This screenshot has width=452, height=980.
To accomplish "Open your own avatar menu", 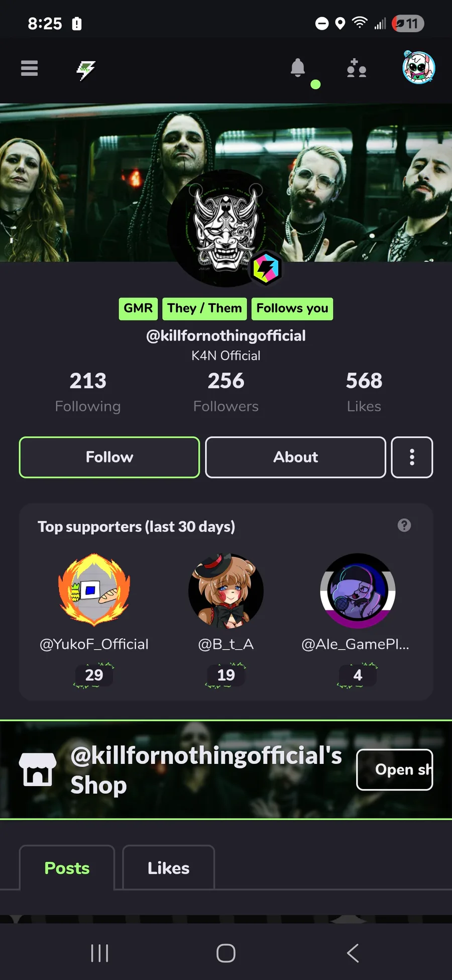I will pos(419,67).
